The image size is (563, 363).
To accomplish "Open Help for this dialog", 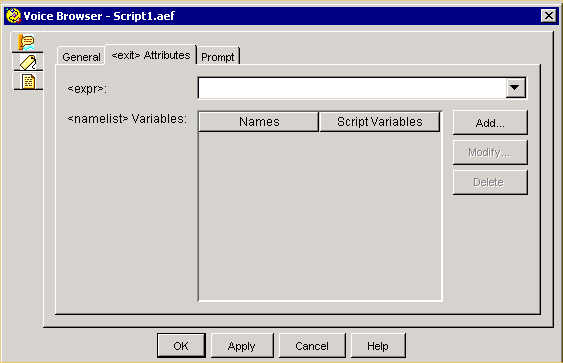I will pyautogui.click(x=378, y=346).
